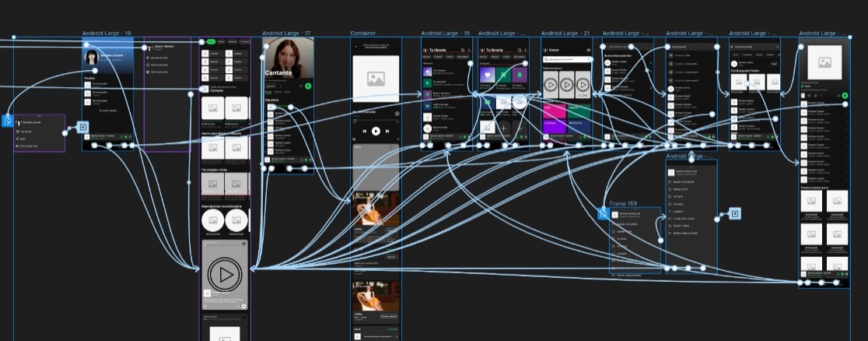Select the 'Android Large - 19' frame label
The width and height of the screenshot is (868, 341).
445,33
